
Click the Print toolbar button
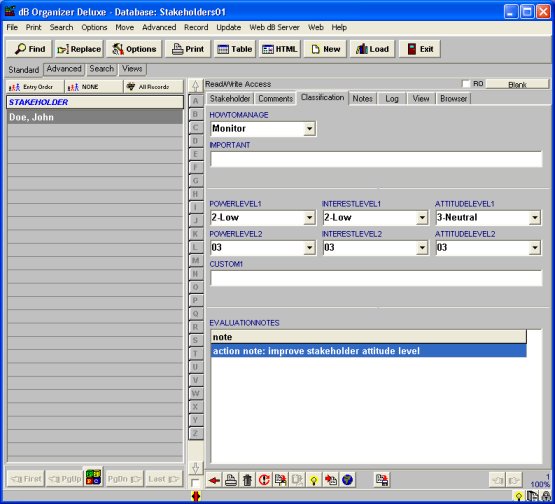(x=188, y=49)
